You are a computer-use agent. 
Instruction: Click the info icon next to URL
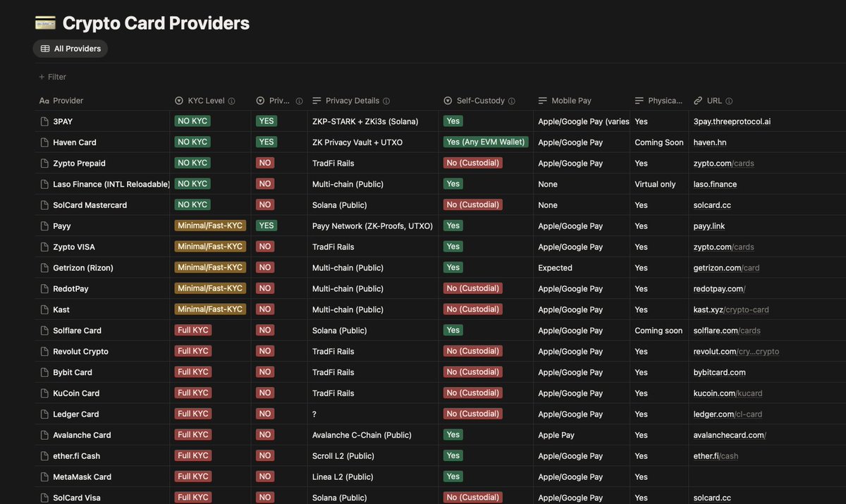729,101
